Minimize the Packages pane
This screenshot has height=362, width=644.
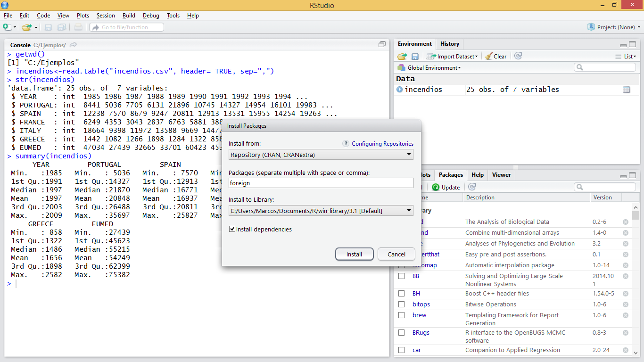623,176
